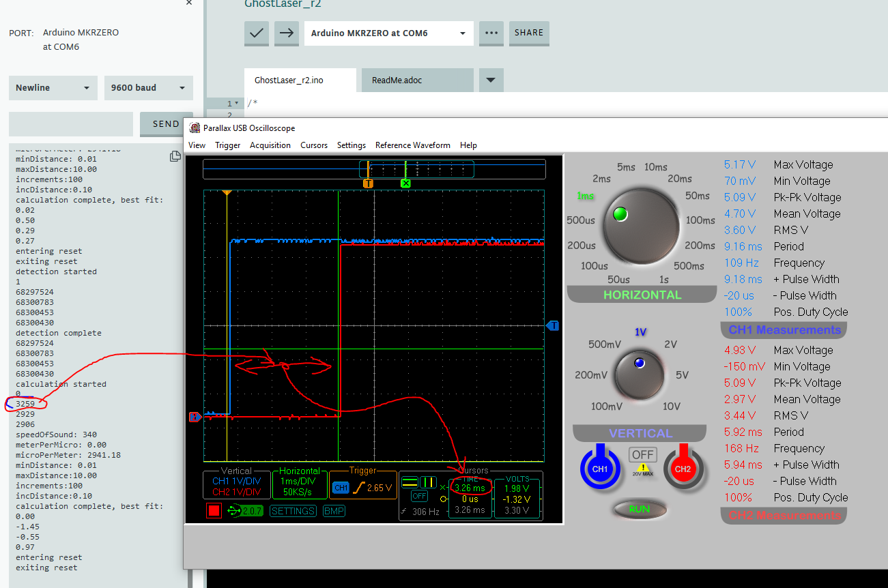This screenshot has width=888, height=588.
Task: Set horizontal timebase to 1s
Action: point(664,279)
